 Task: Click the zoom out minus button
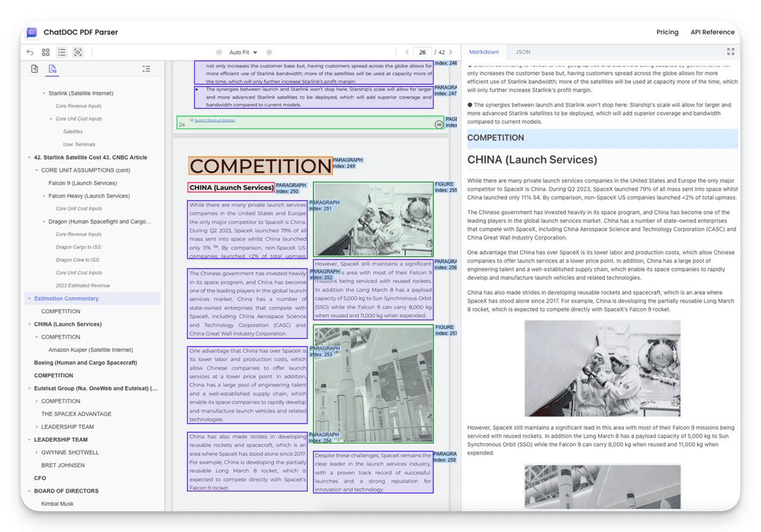pos(219,52)
